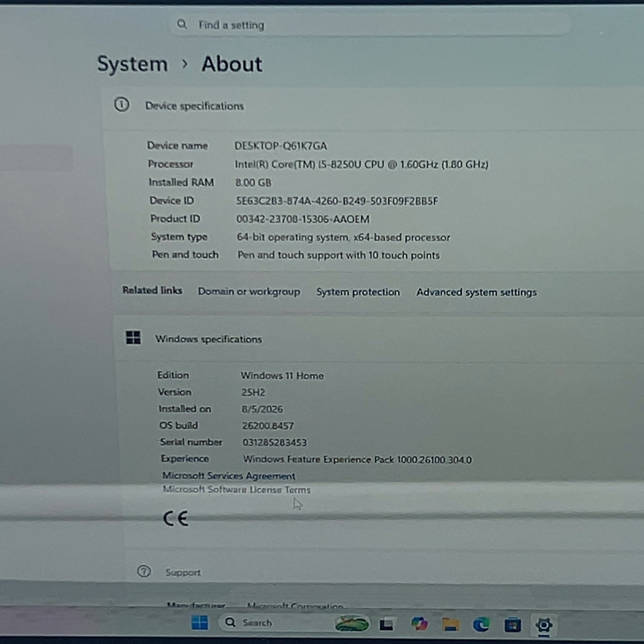Open Microsoft Store from the taskbar
The height and width of the screenshot is (644, 644).
point(512,625)
